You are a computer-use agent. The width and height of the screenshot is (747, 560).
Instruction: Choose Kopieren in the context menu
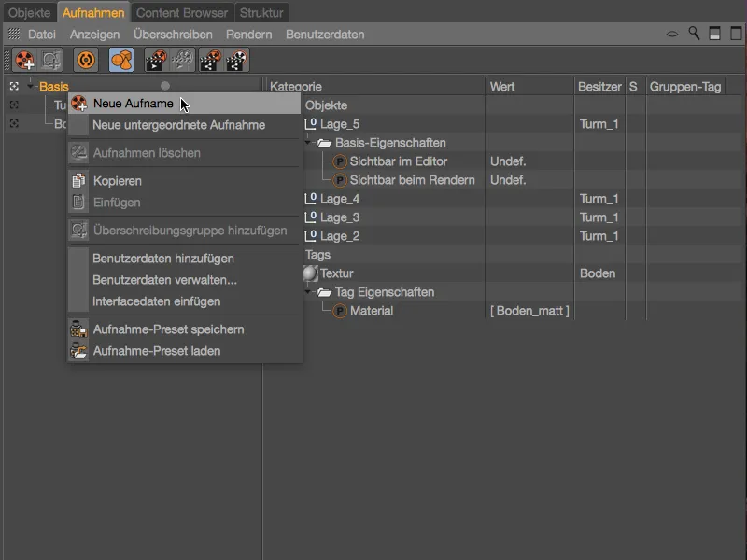click(184, 181)
